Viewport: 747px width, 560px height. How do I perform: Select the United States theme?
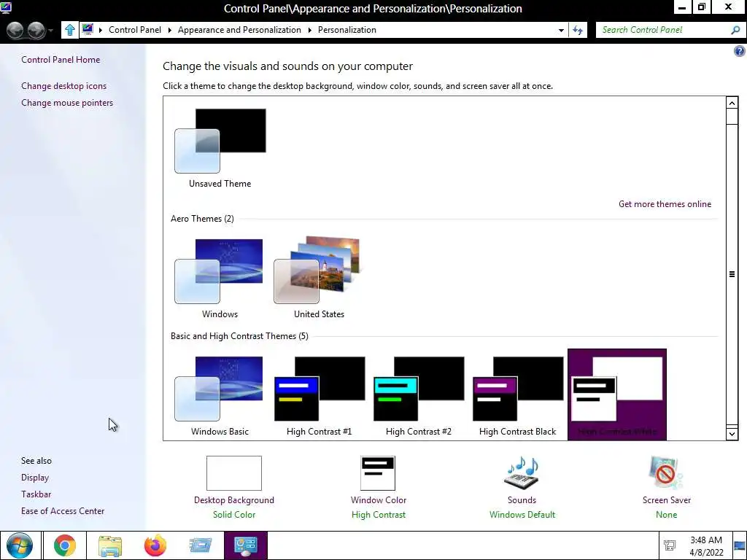click(x=319, y=278)
